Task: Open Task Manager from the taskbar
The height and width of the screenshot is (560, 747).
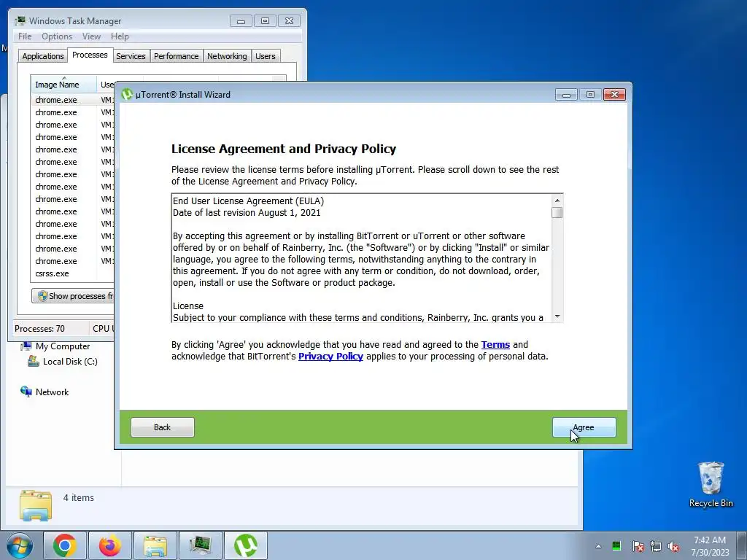Action: [x=201, y=545]
